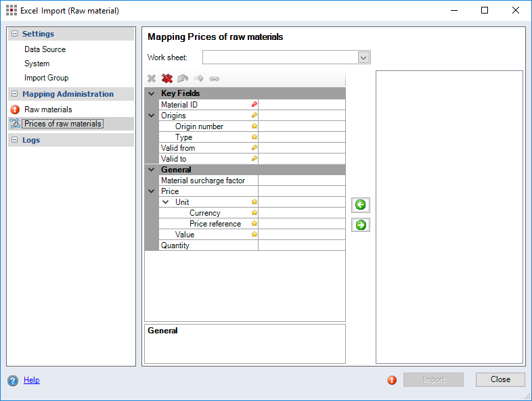Viewport: 532px width, 401px height.
Task: Click the red key icon beside Material ID
Action: (x=254, y=105)
